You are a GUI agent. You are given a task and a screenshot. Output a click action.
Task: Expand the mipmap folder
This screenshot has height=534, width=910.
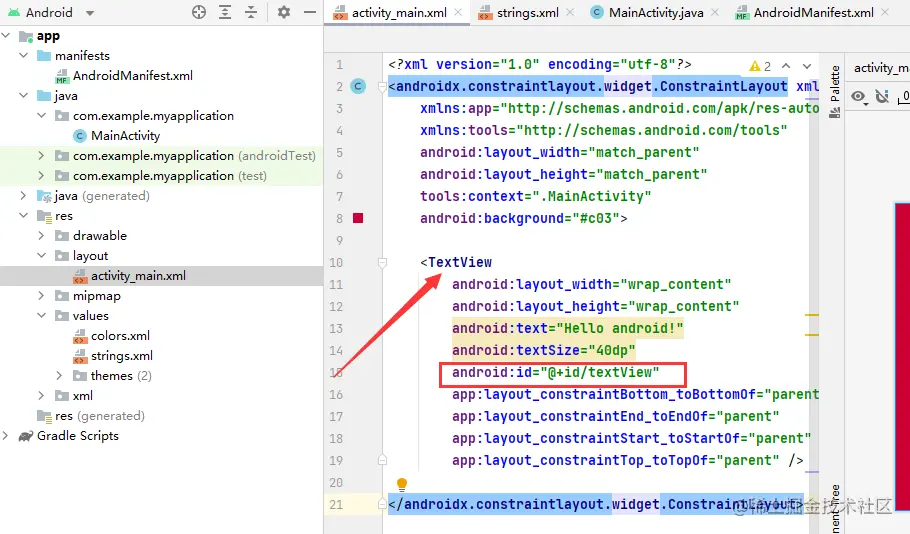41,296
